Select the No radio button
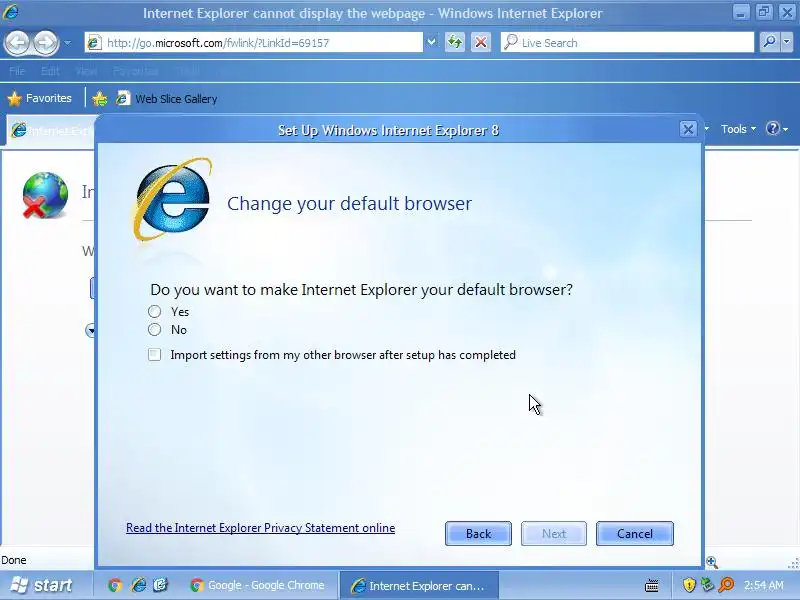 point(154,330)
